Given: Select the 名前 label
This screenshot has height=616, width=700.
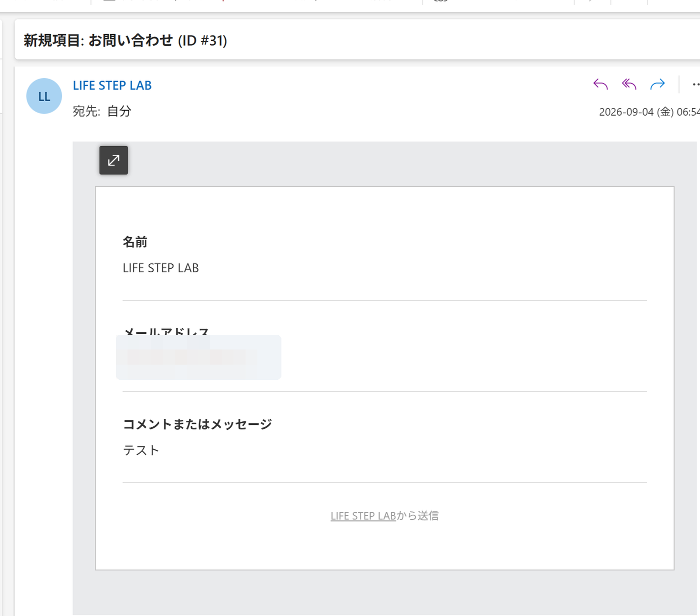Looking at the screenshot, I should pos(135,242).
